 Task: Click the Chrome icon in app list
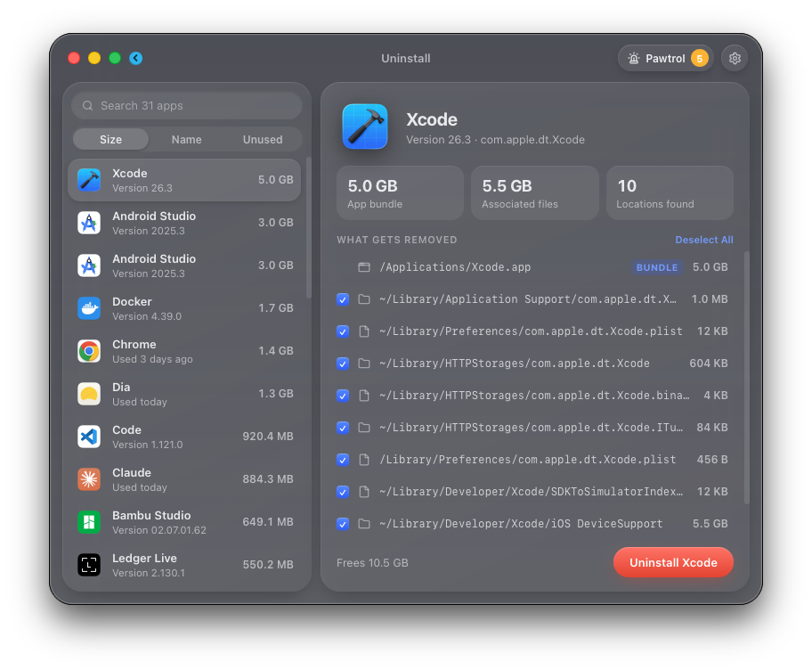[89, 351]
